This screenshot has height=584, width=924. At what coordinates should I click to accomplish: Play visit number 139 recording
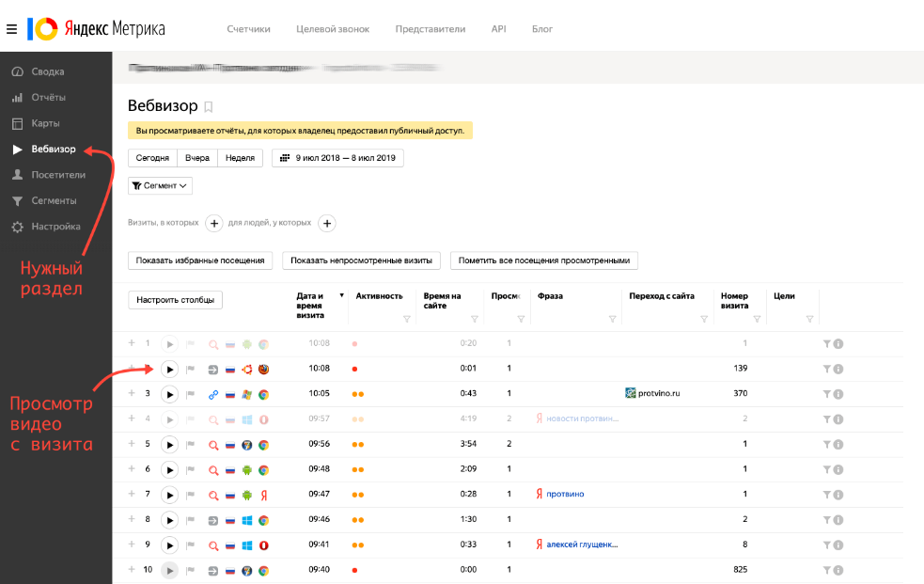170,370
